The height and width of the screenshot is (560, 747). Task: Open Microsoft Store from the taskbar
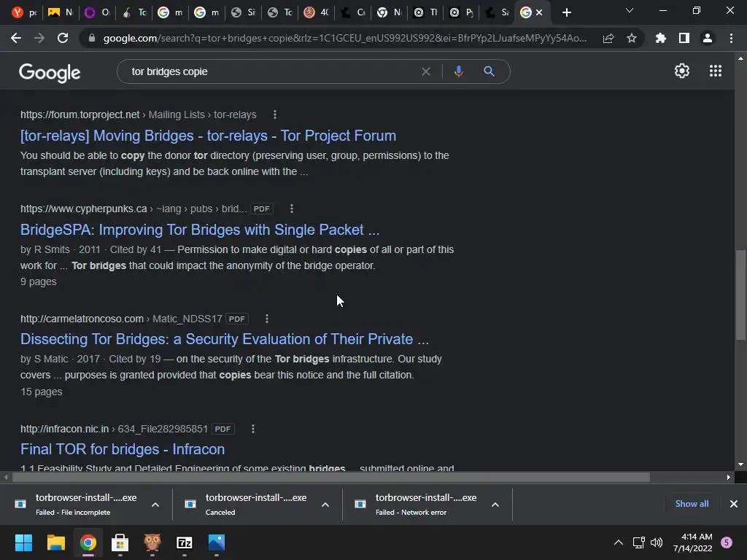(x=120, y=542)
